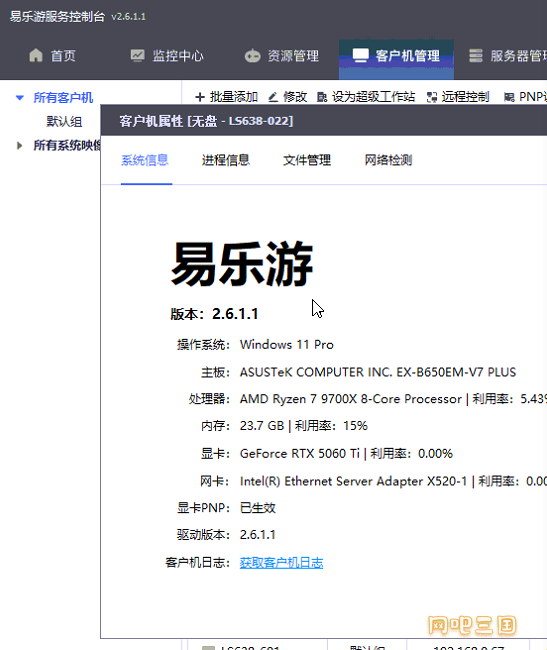547x650 pixels.
Task: Click the 批量添加 toolbar button
Action: [x=226, y=97]
